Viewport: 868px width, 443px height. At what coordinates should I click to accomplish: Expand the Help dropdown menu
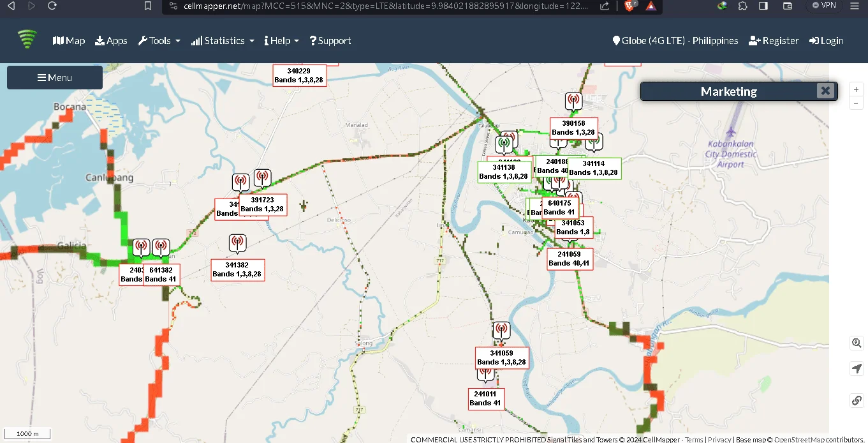(x=281, y=40)
